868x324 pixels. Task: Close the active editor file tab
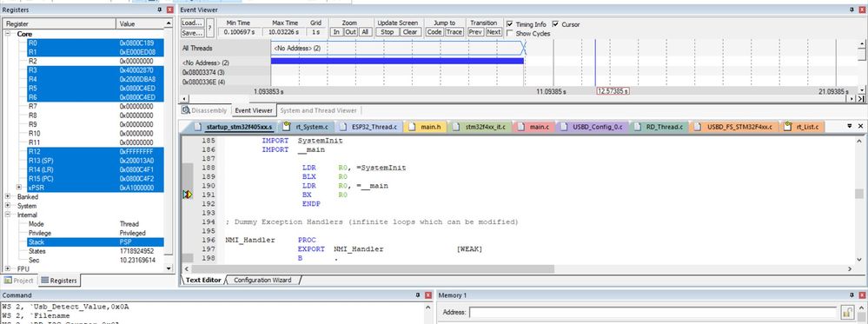[x=861, y=126]
